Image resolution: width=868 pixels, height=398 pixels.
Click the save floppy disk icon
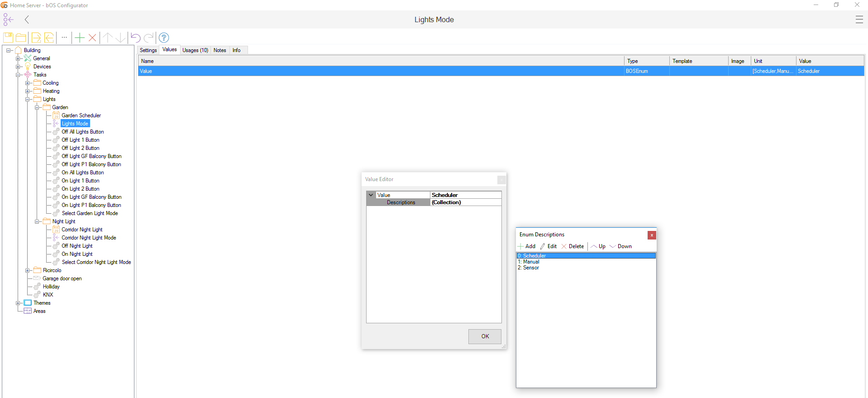8,38
